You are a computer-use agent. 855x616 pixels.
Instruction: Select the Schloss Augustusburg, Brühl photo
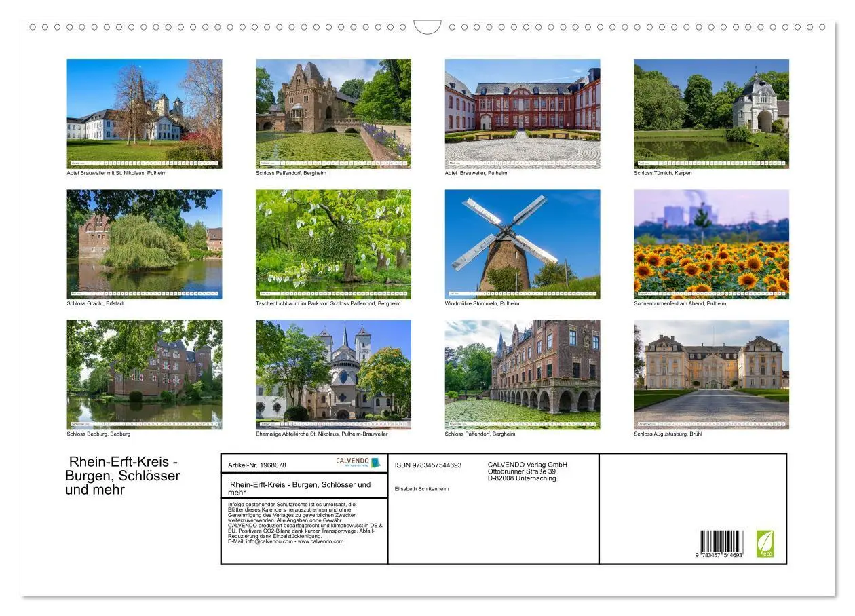pos(711,374)
